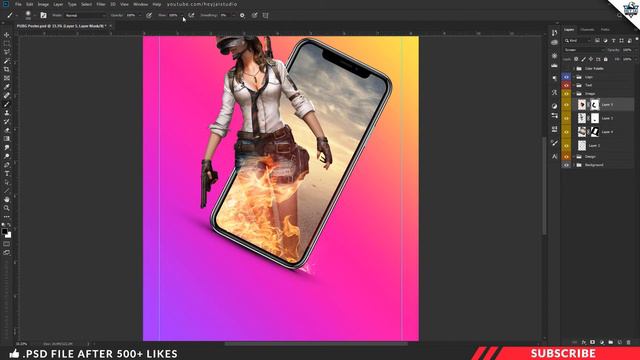The width and height of the screenshot is (640, 360).
Task: Select the Frame tool
Action: [7, 78]
